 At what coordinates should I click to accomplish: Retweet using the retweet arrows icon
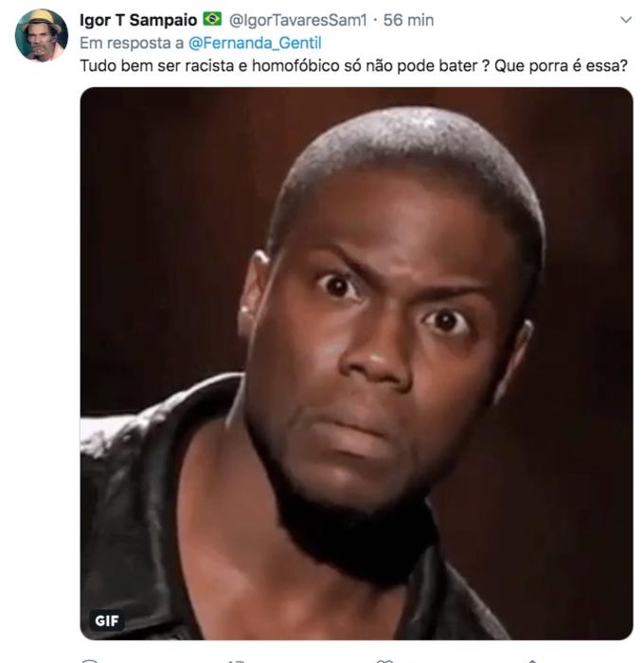pyautogui.click(x=237, y=661)
